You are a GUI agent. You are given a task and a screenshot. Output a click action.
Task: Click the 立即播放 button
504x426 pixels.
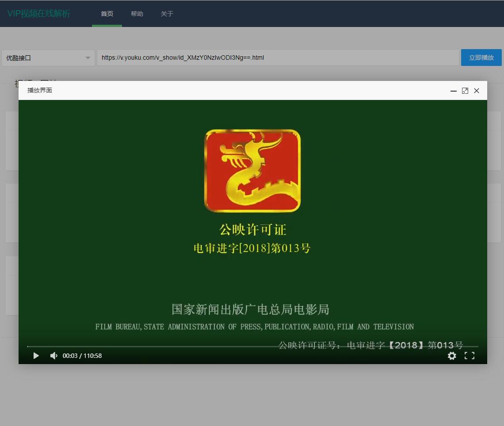(x=481, y=58)
